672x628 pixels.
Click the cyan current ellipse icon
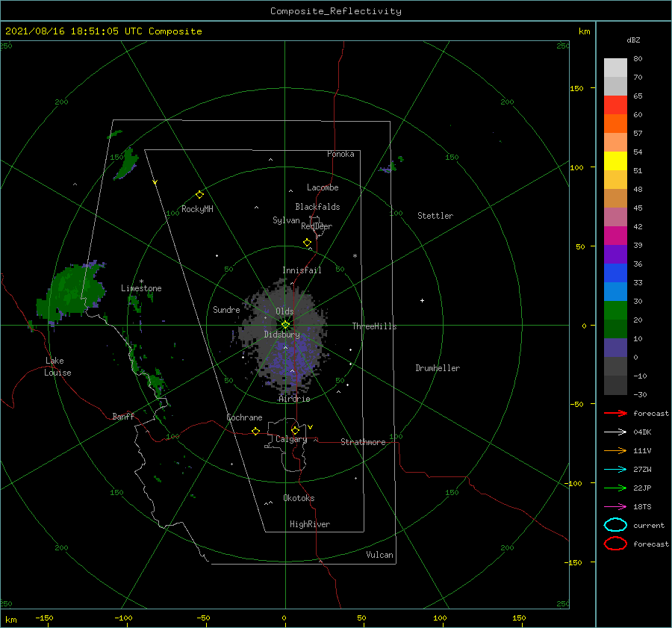[615, 525]
